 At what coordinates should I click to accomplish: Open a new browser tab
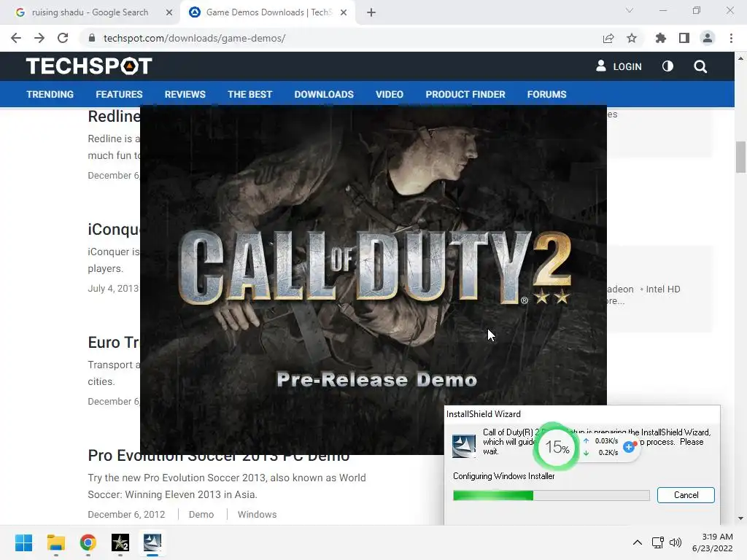click(x=371, y=12)
